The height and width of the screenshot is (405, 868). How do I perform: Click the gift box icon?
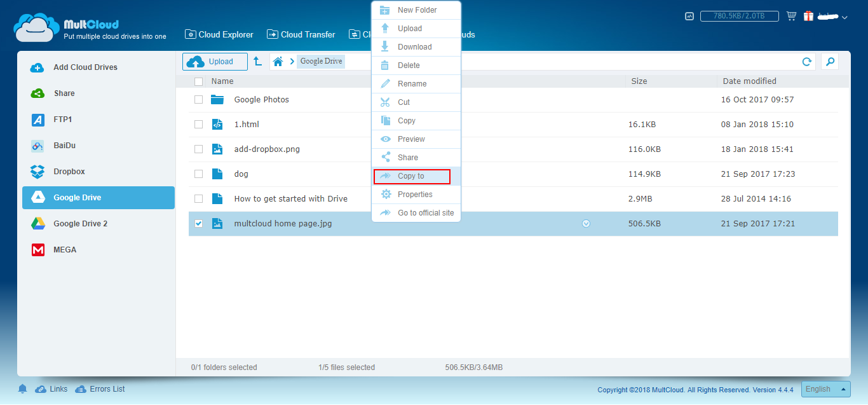point(808,16)
